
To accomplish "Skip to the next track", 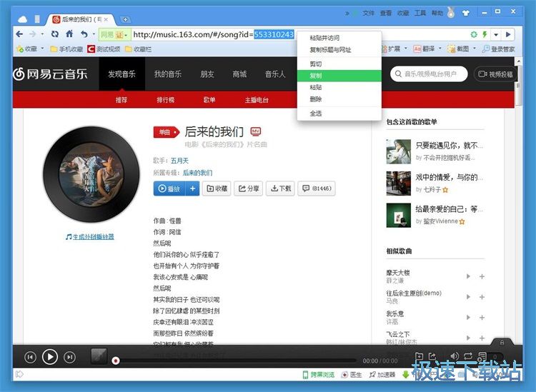I will [69, 357].
